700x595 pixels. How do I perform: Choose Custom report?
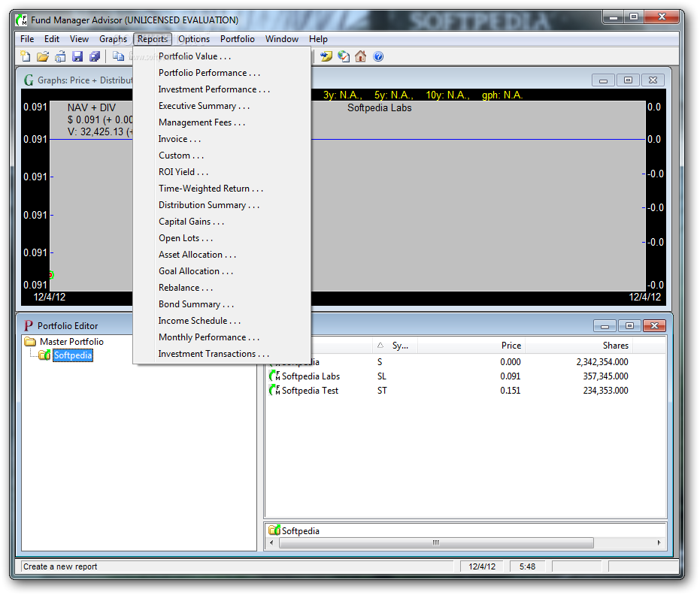tap(221, 156)
